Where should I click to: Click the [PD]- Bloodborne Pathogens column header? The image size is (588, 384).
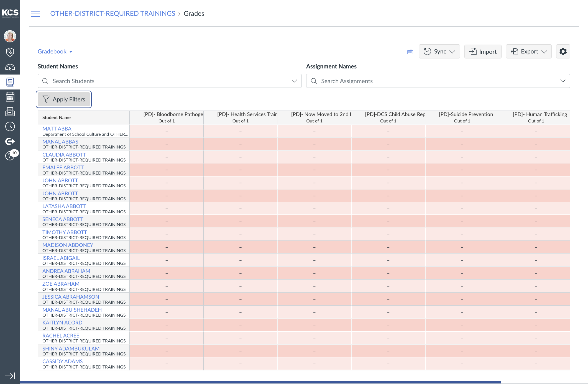coord(167,117)
